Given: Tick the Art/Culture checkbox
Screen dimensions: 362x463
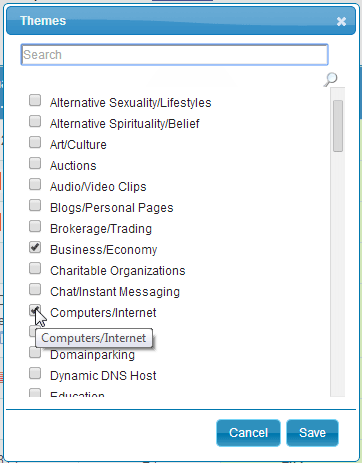Looking at the screenshot, I should click(x=35, y=142).
